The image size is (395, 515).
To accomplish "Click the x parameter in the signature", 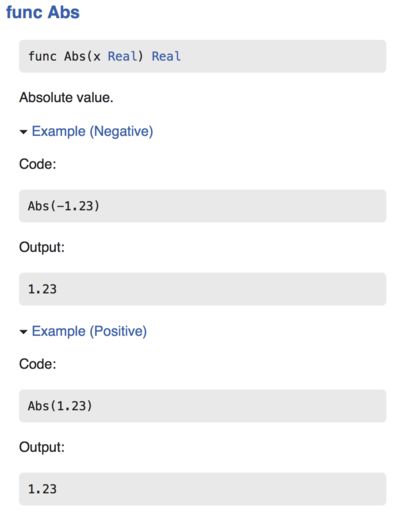I will click(x=97, y=57).
